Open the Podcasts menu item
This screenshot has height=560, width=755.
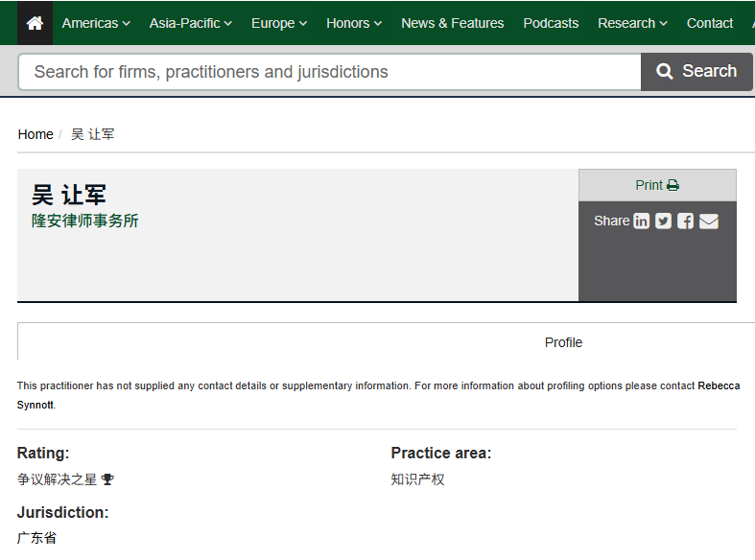point(551,23)
